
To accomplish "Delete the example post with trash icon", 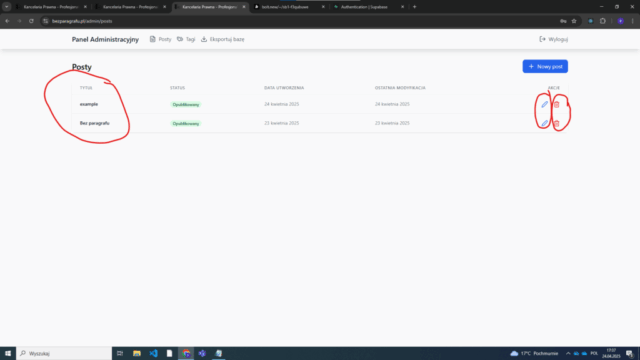I will click(556, 104).
